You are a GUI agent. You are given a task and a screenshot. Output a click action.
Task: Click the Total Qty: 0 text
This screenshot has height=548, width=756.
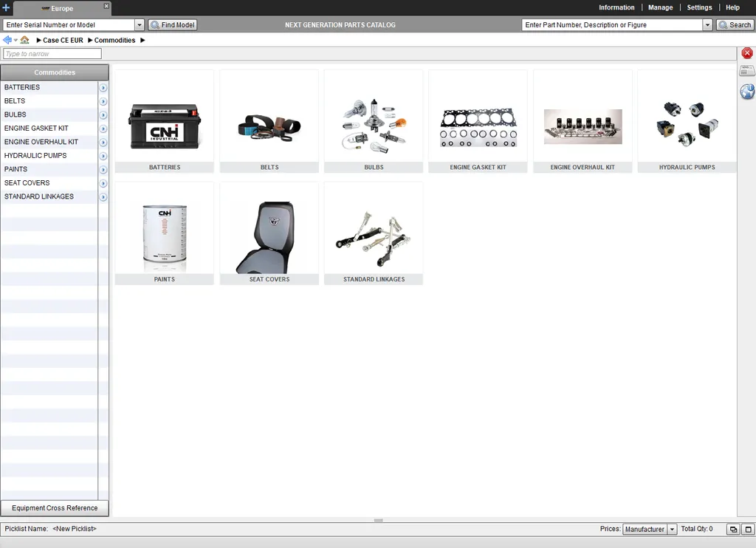click(x=697, y=529)
